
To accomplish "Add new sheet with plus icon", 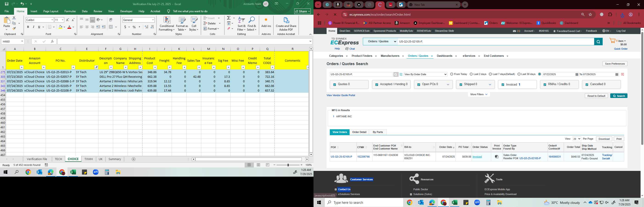I will coord(134,159).
